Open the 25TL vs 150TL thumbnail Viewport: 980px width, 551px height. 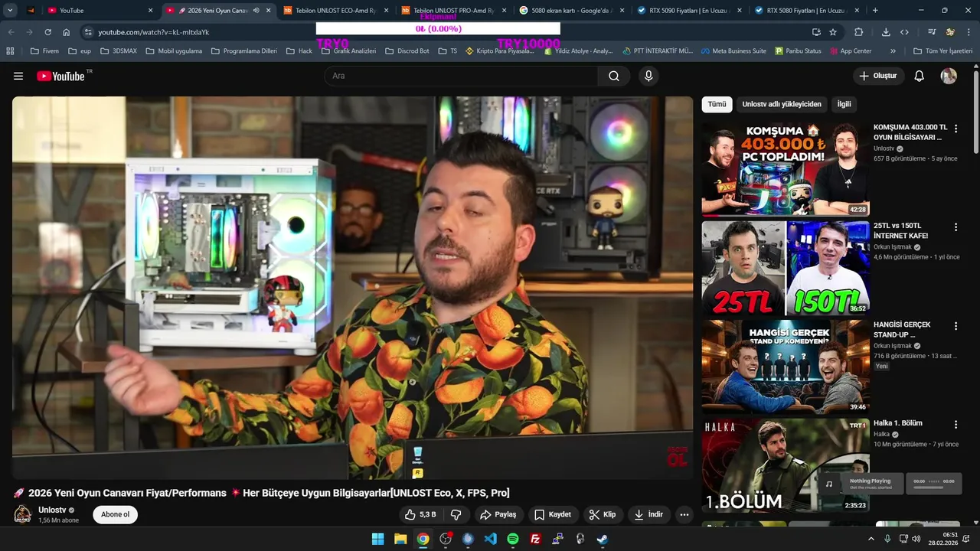click(x=786, y=268)
